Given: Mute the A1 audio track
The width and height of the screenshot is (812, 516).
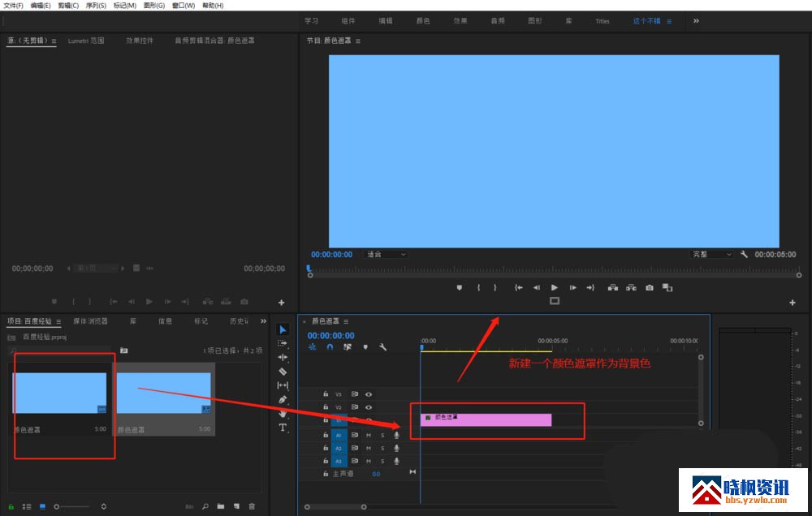Looking at the screenshot, I should [369, 435].
